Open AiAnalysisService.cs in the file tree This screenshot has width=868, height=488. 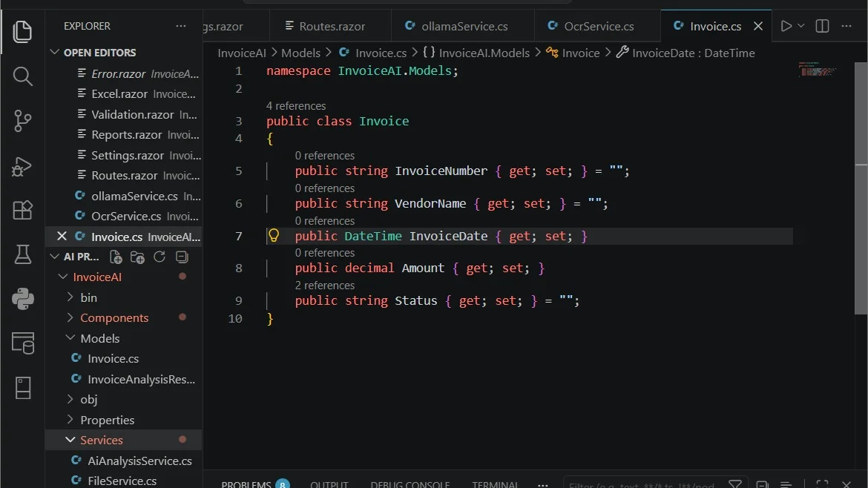click(x=139, y=461)
